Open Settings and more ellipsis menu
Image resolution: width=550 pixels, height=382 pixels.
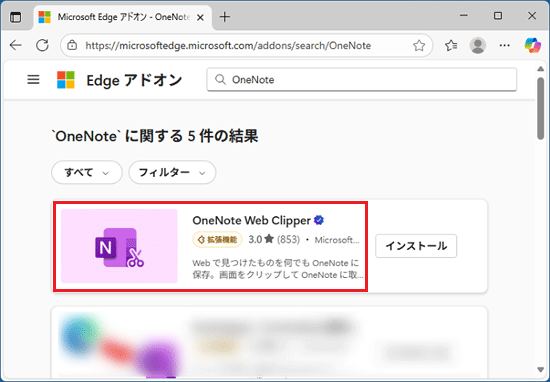coord(504,45)
